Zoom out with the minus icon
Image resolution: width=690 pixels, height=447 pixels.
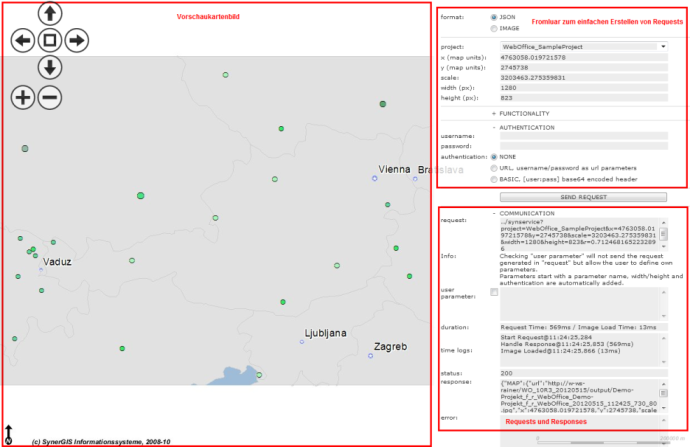[x=49, y=97]
